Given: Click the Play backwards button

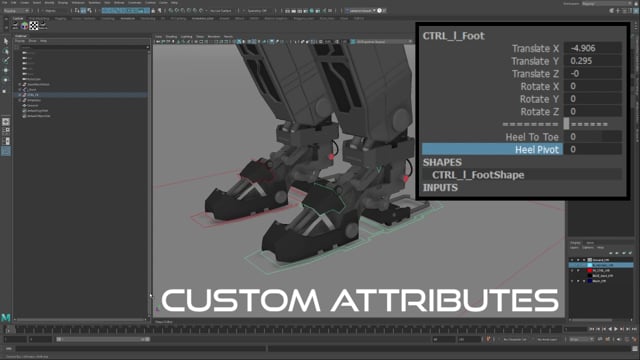Looking at the screenshot, I should pyautogui.click(x=610, y=329).
